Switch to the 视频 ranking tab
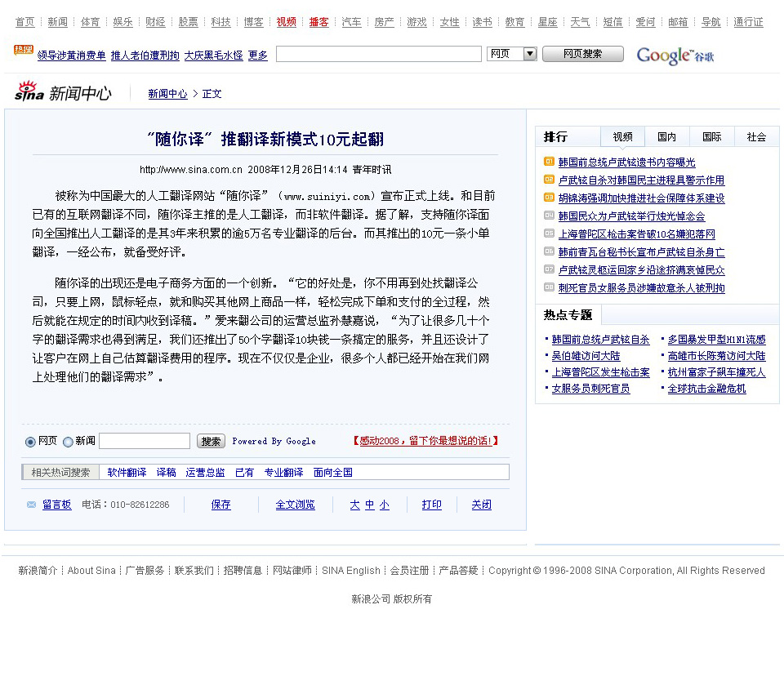The image size is (784, 694). coord(622,136)
